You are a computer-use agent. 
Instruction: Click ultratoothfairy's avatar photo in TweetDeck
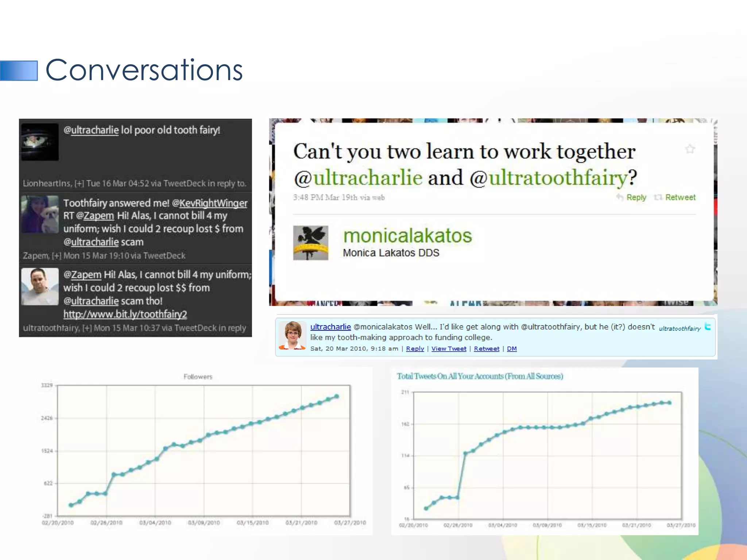point(40,287)
